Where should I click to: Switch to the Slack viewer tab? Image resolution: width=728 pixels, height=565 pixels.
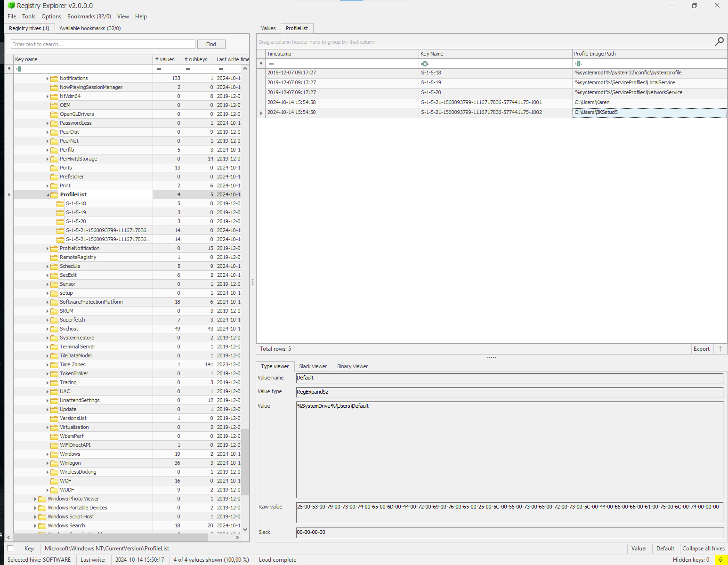click(313, 366)
